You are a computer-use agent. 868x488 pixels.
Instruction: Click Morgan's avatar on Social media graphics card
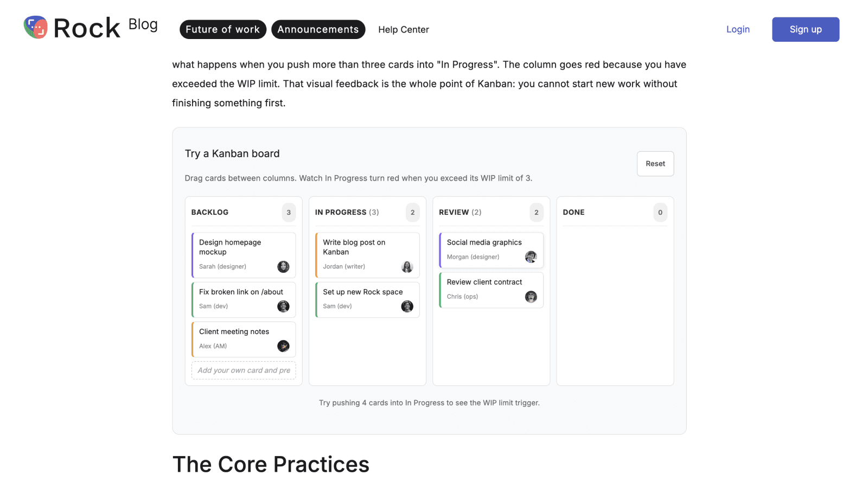(x=531, y=257)
